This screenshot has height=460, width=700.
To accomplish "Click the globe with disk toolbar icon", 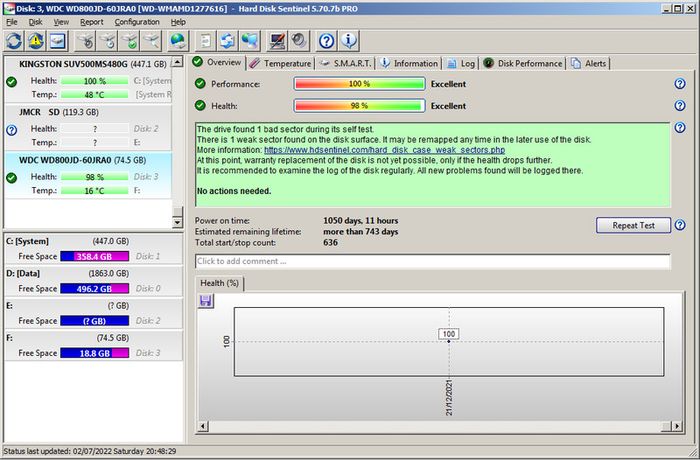I will tap(179, 41).
